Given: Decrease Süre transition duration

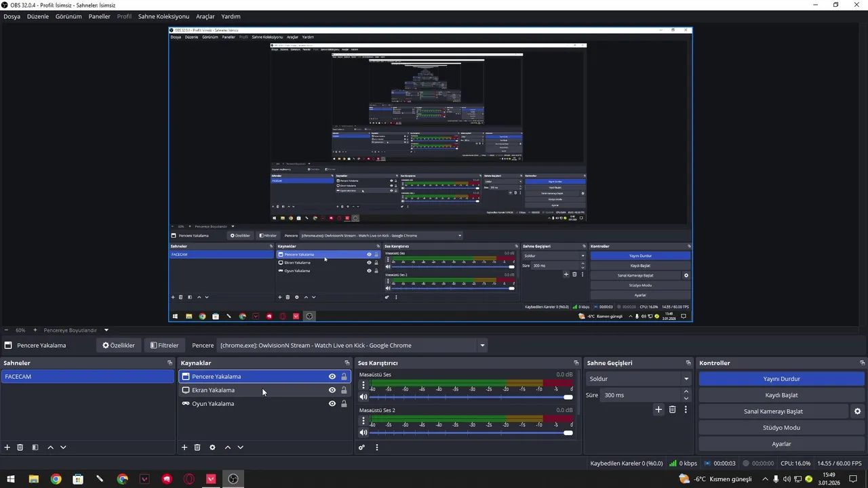Looking at the screenshot, I should click(x=686, y=399).
